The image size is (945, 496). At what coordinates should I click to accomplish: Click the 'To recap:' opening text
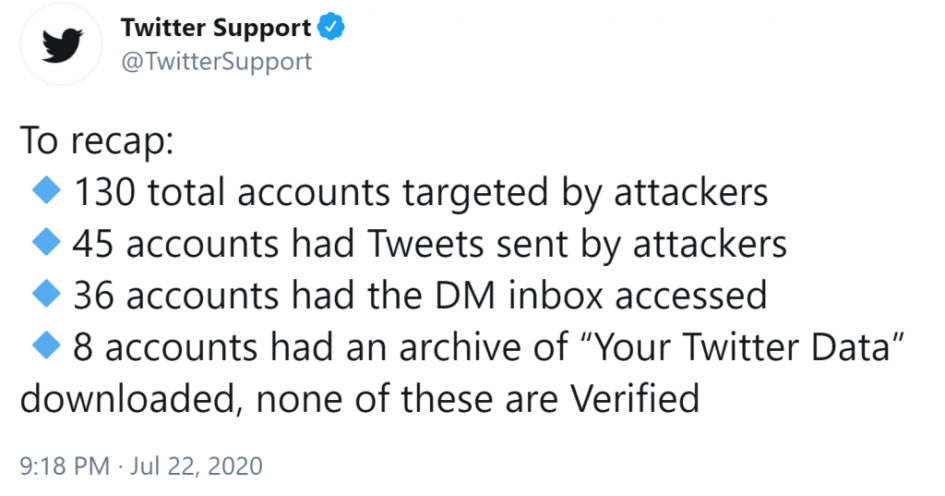(x=97, y=141)
